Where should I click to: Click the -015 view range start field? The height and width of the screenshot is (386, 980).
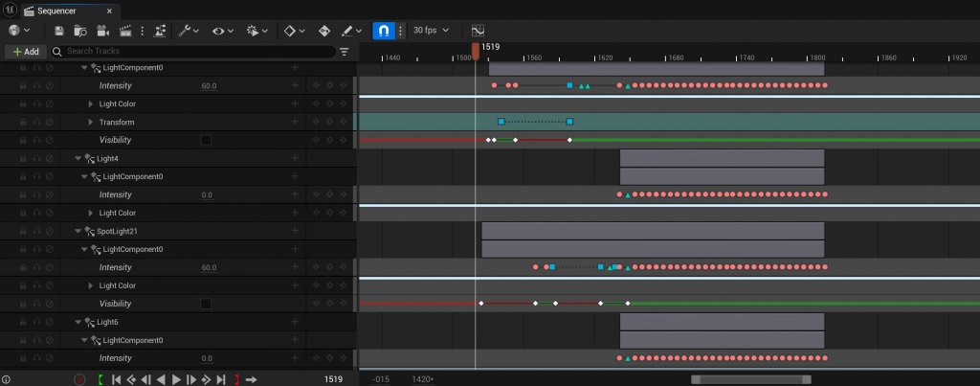(x=381, y=379)
